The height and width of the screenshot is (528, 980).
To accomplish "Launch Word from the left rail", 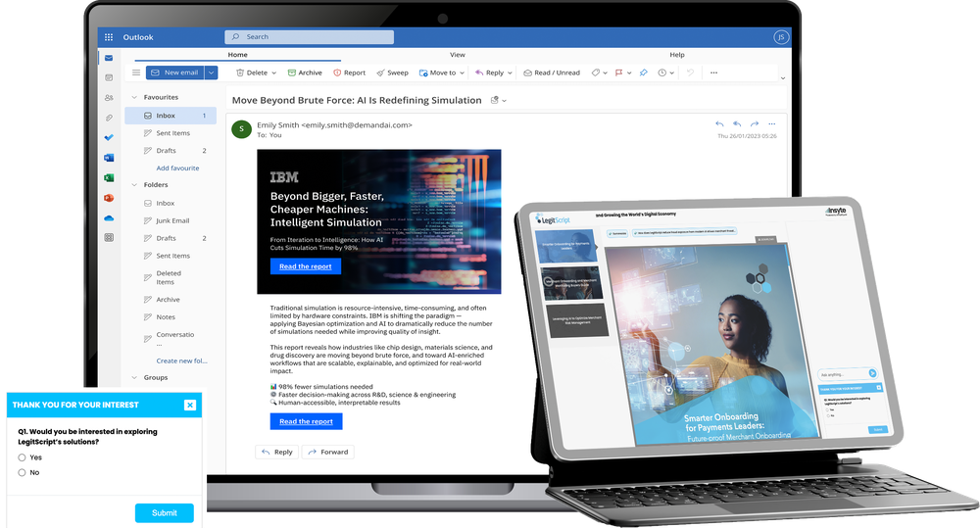I will pos(109,158).
